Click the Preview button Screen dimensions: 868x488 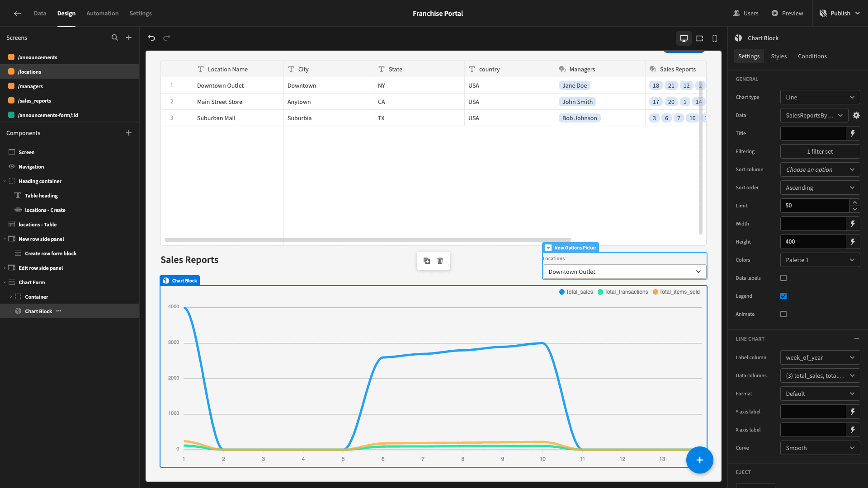(787, 13)
